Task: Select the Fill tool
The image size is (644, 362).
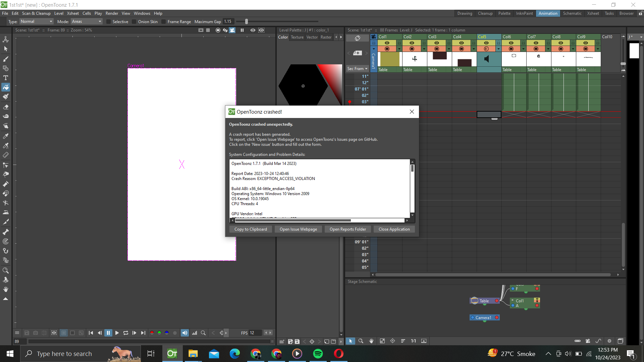Action: [6, 87]
